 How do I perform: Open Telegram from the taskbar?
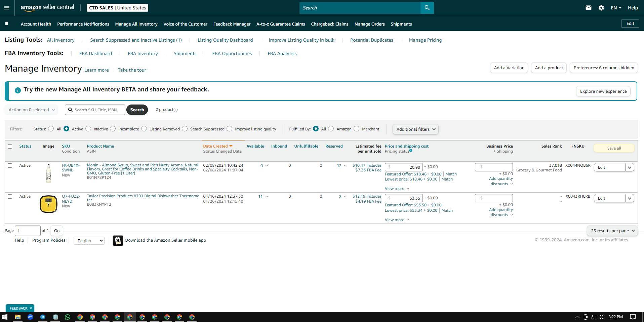43,317
